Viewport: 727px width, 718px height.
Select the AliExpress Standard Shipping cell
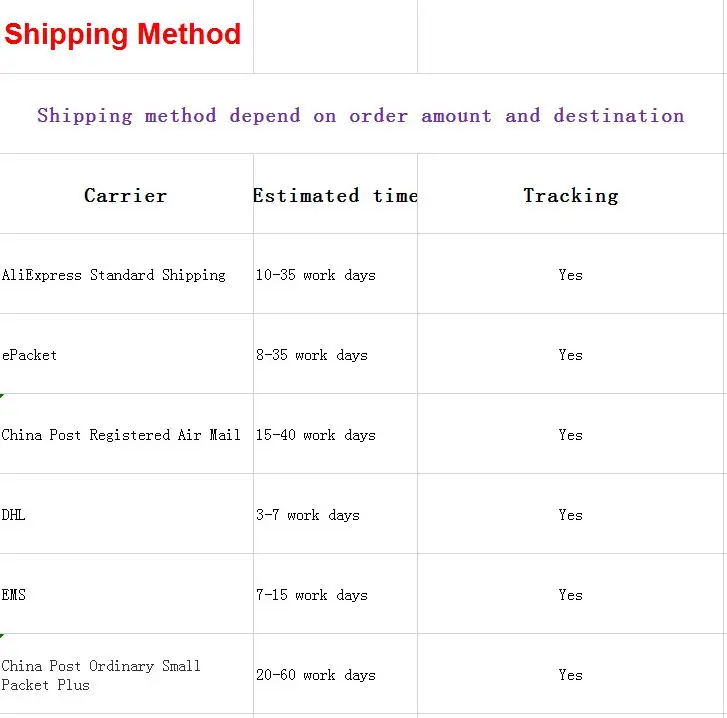tap(114, 275)
